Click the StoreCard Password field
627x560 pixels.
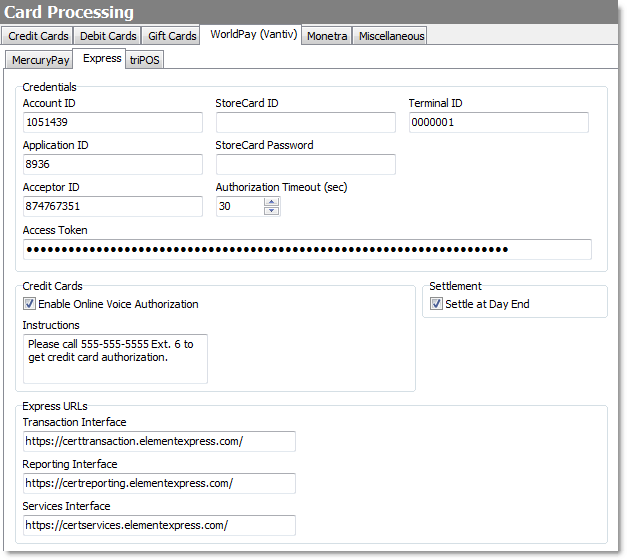[x=306, y=164]
